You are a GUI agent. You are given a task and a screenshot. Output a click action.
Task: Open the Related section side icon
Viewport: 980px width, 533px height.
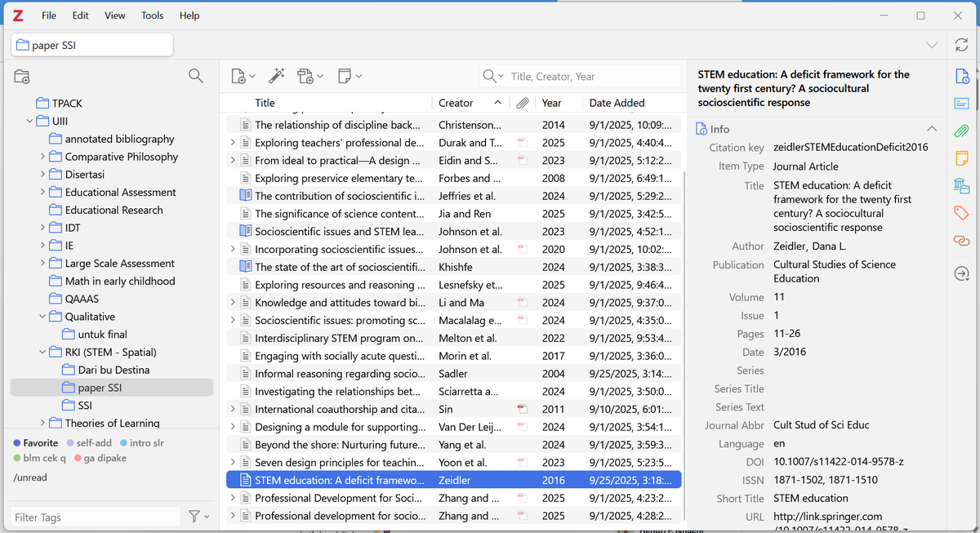click(x=961, y=241)
